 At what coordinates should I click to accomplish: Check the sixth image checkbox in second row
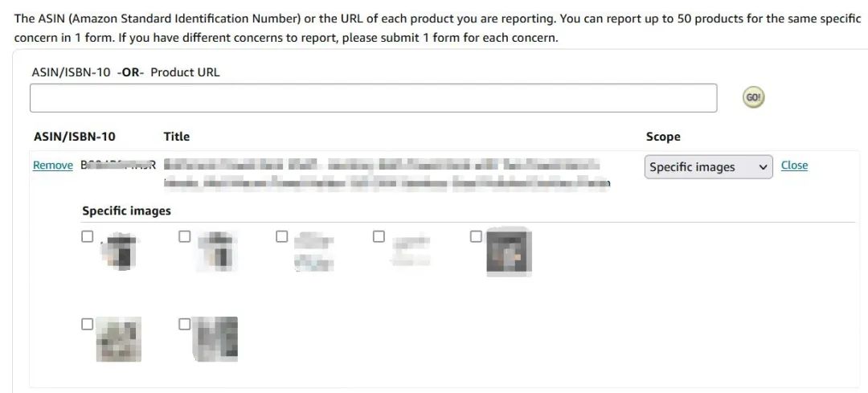tap(88, 324)
